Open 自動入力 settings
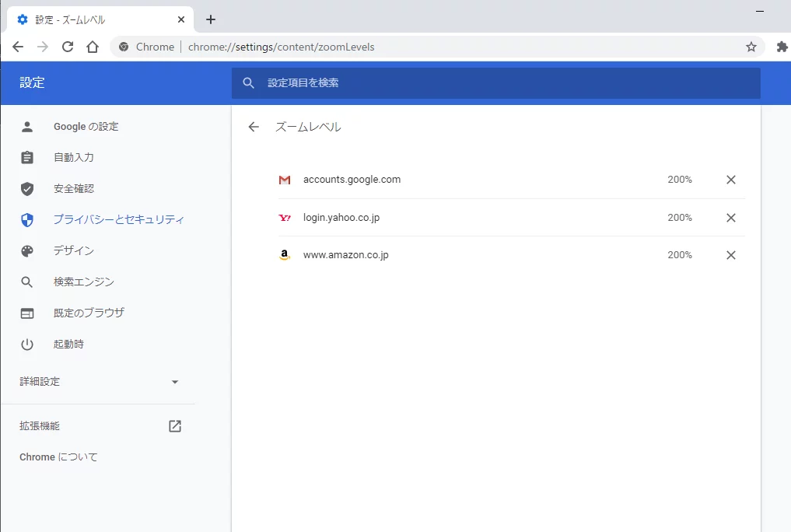 click(73, 157)
